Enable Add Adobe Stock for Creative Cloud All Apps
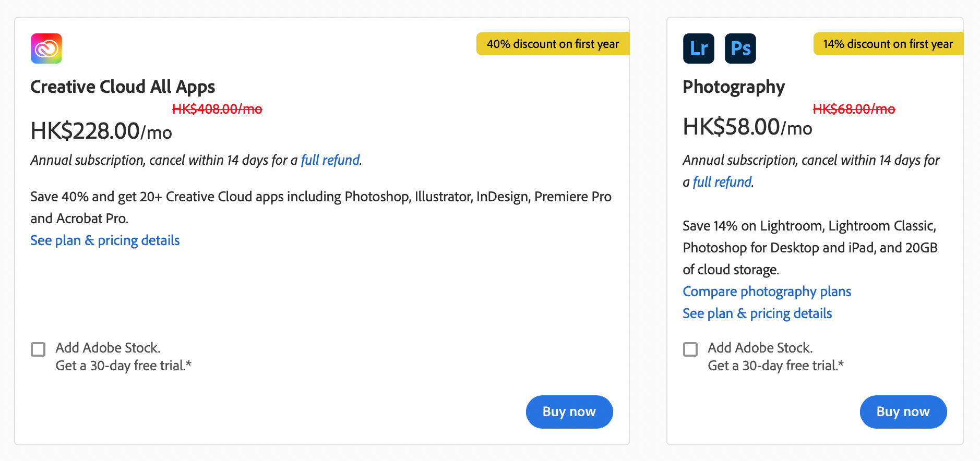Image resolution: width=980 pixels, height=461 pixels. [38, 349]
